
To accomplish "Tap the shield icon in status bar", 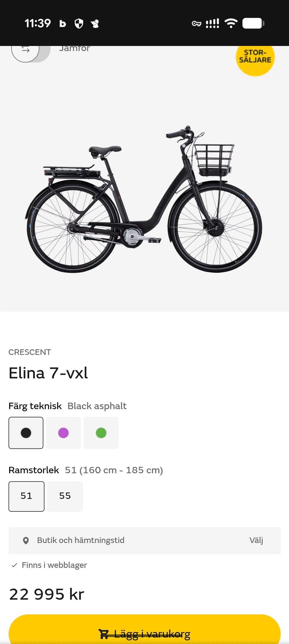I will pyautogui.click(x=79, y=23).
